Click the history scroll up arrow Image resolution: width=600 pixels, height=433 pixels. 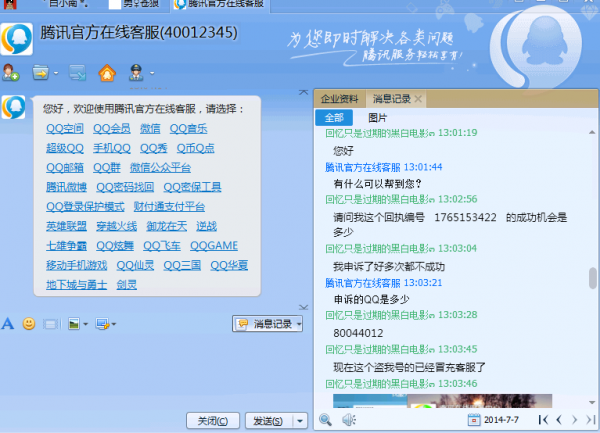click(592, 132)
